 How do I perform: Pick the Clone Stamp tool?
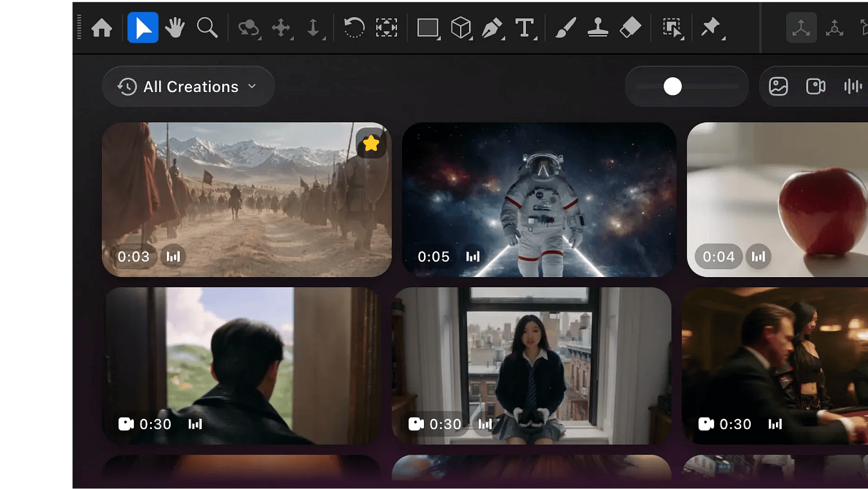point(598,28)
